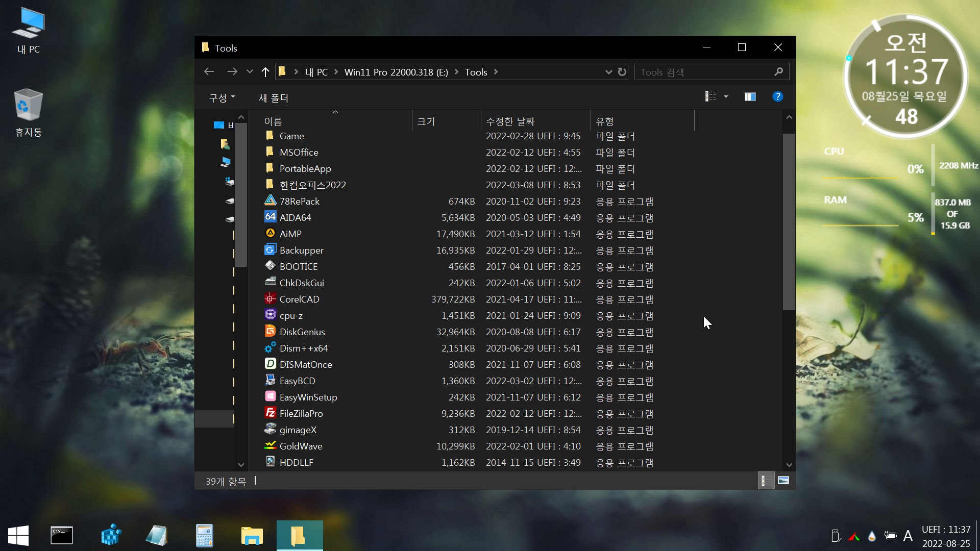980x551 pixels.
Task: Sort by 수정한 날짜 column header
Action: coord(536,121)
